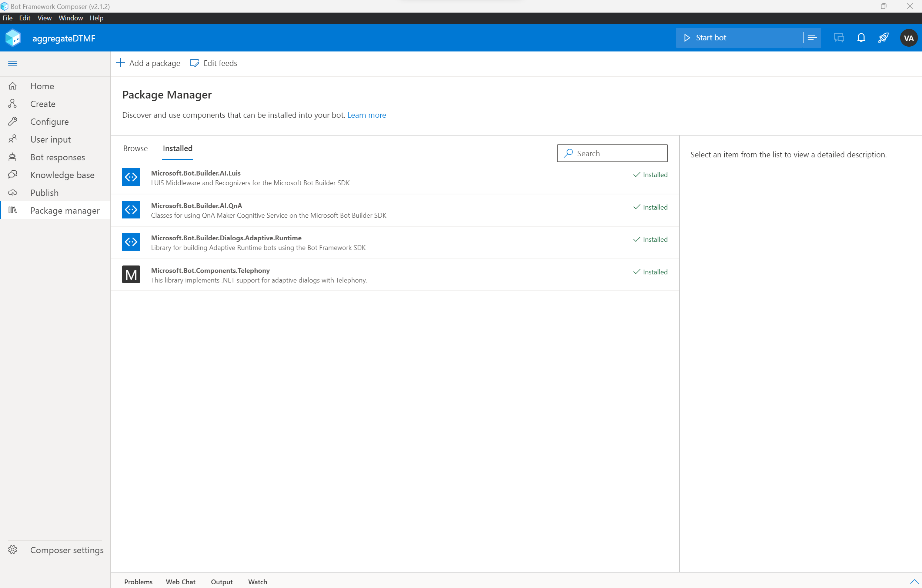Click Installed status of the QnA package
922x588 pixels.
[x=650, y=207]
